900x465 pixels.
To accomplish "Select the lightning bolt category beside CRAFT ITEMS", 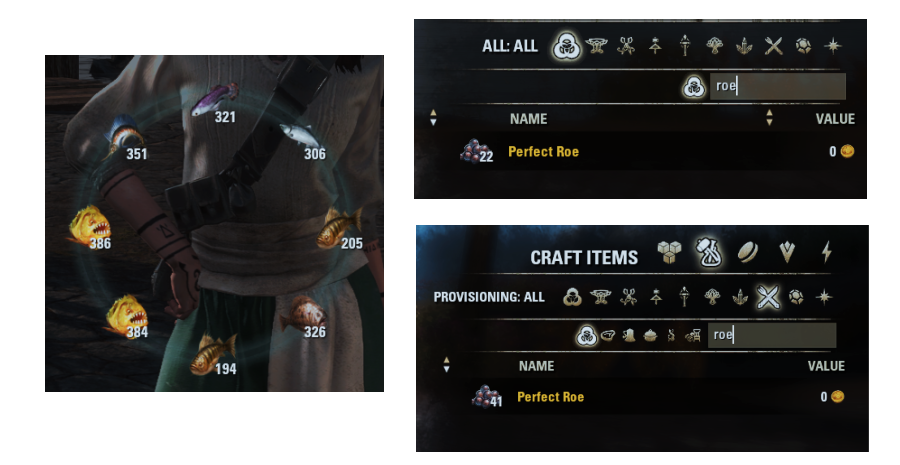I will coord(827,252).
